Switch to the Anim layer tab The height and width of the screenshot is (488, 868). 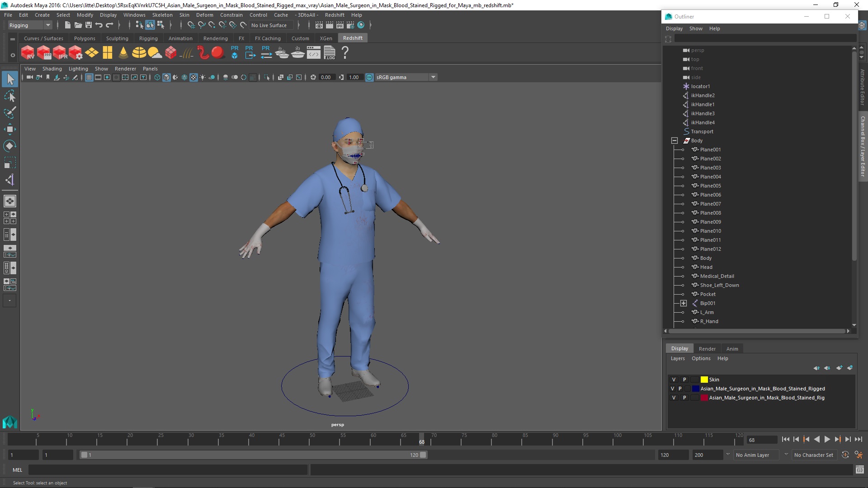click(x=732, y=349)
